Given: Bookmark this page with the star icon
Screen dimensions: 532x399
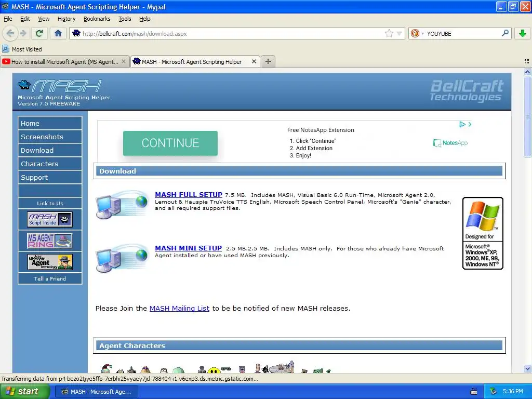Looking at the screenshot, I should click(389, 33).
